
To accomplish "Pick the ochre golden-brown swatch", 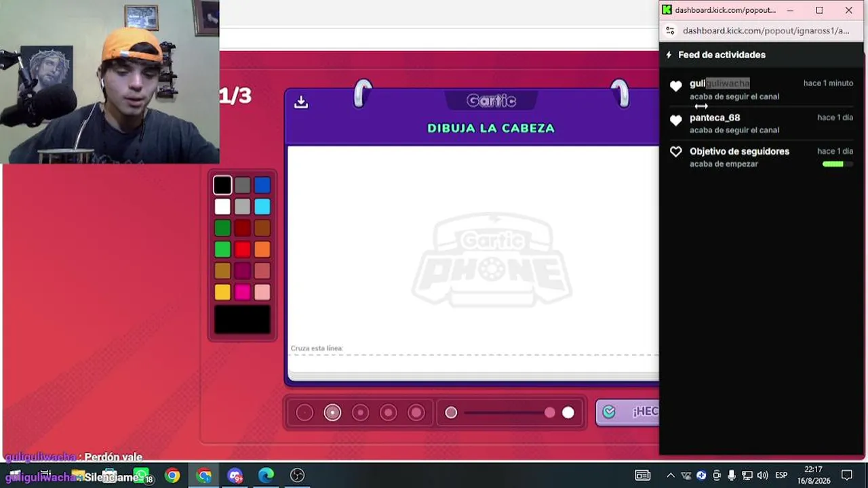I will 222,270.
